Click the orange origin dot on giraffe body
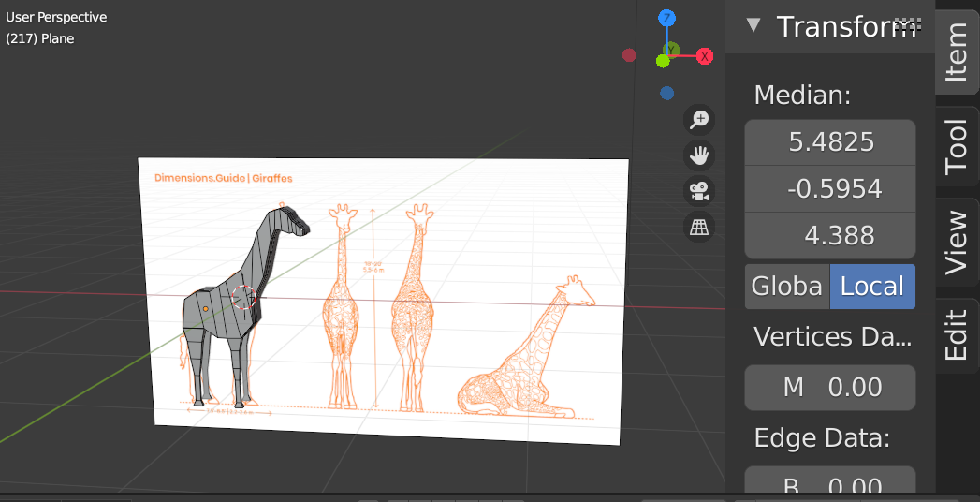 click(206, 309)
